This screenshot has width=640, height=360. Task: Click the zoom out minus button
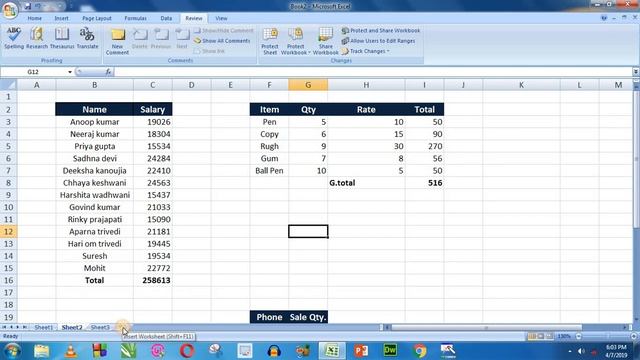point(579,336)
